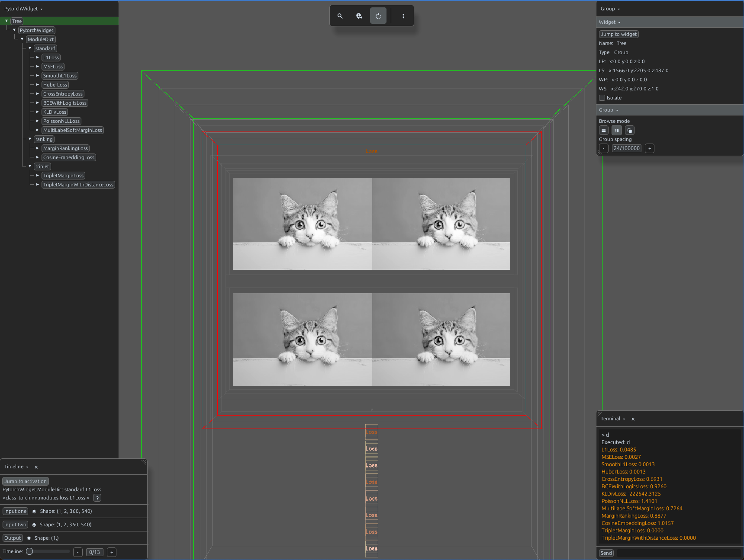Click the timeline position field 0/13
Screen dimensions: 744x560
click(95, 552)
